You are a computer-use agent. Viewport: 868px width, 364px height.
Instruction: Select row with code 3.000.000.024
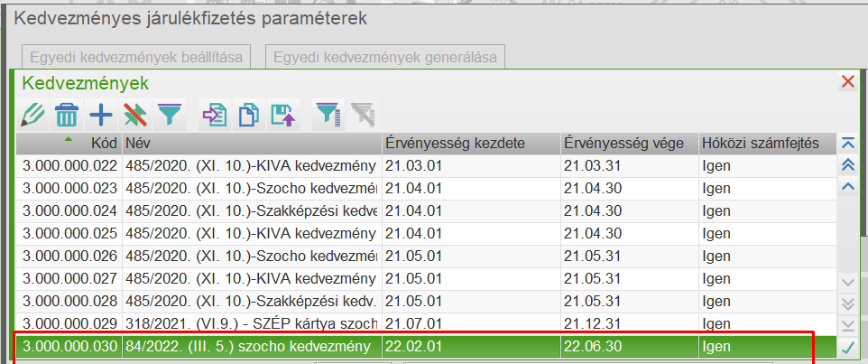click(x=426, y=211)
